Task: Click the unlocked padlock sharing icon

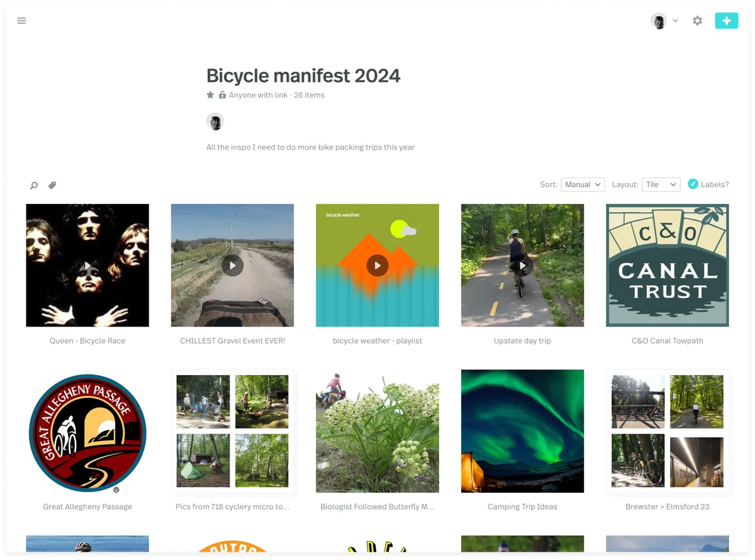Action: pos(222,95)
